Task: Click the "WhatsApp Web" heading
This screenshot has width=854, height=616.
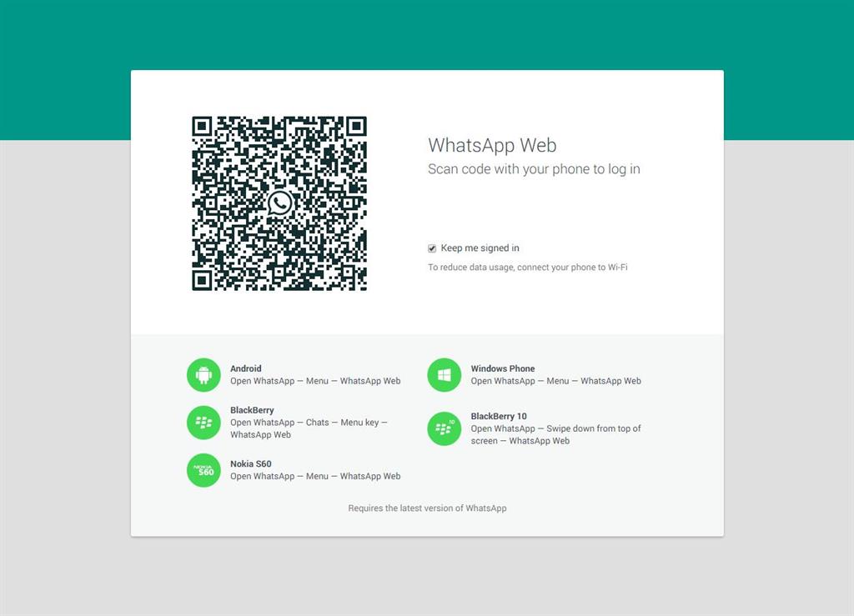Action: [492, 145]
